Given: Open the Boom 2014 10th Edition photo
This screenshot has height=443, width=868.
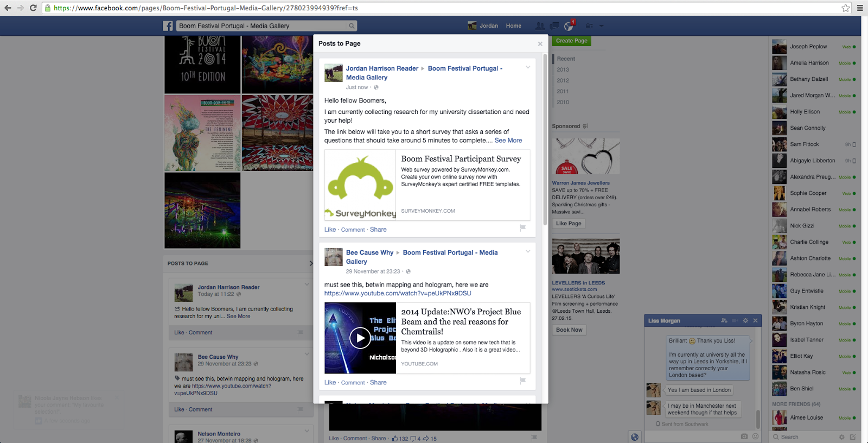Looking at the screenshot, I should [x=202, y=65].
